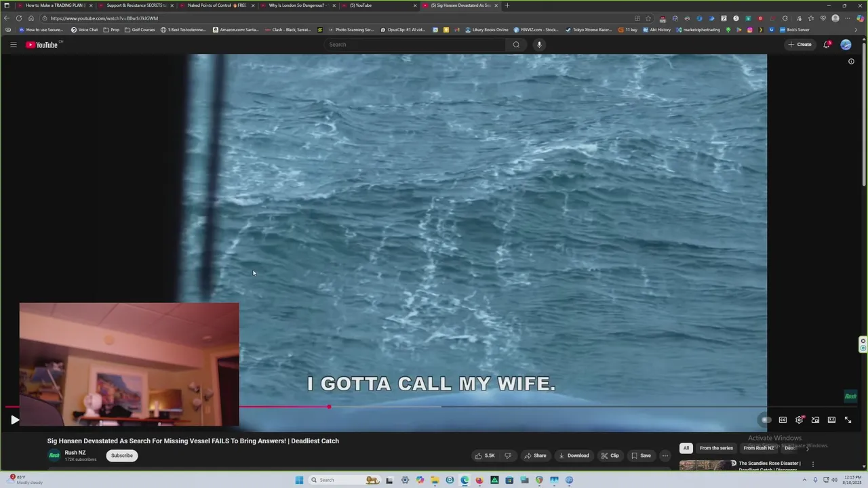Open Firefox from the taskbar

coord(479,480)
